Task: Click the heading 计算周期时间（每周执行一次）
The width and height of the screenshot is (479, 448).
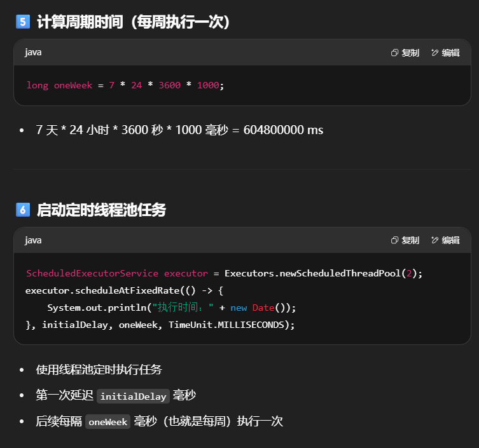Action: [133, 22]
